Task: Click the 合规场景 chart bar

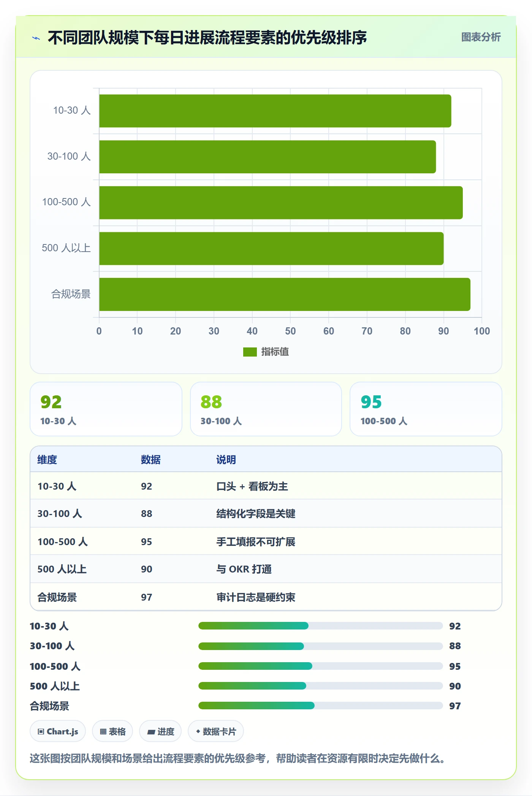Action: pyautogui.click(x=285, y=294)
